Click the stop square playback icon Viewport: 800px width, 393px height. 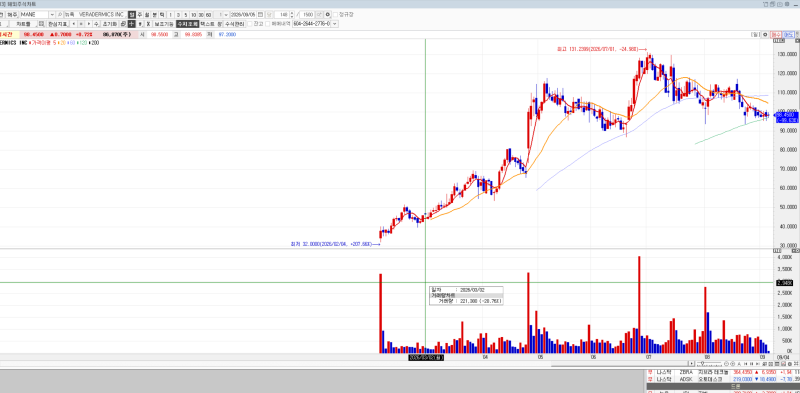click(81, 24)
